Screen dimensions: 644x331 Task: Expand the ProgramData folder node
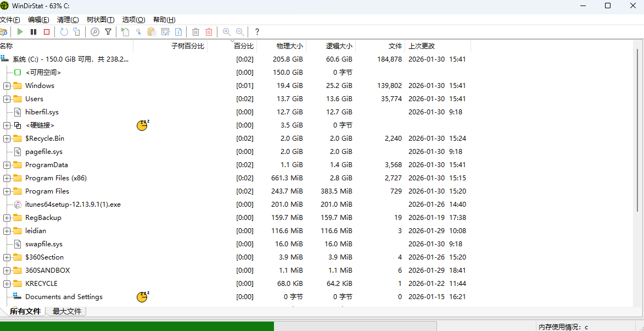click(7, 165)
